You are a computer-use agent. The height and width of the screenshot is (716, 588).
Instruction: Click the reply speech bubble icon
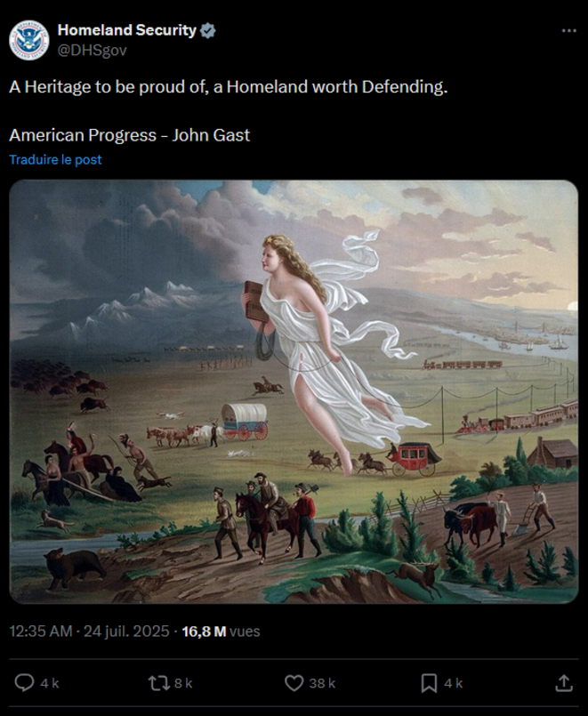tap(24, 683)
